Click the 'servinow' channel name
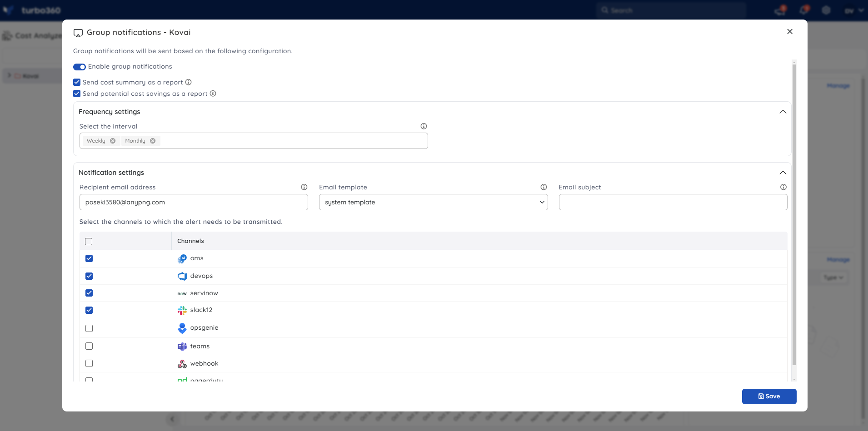 click(204, 293)
